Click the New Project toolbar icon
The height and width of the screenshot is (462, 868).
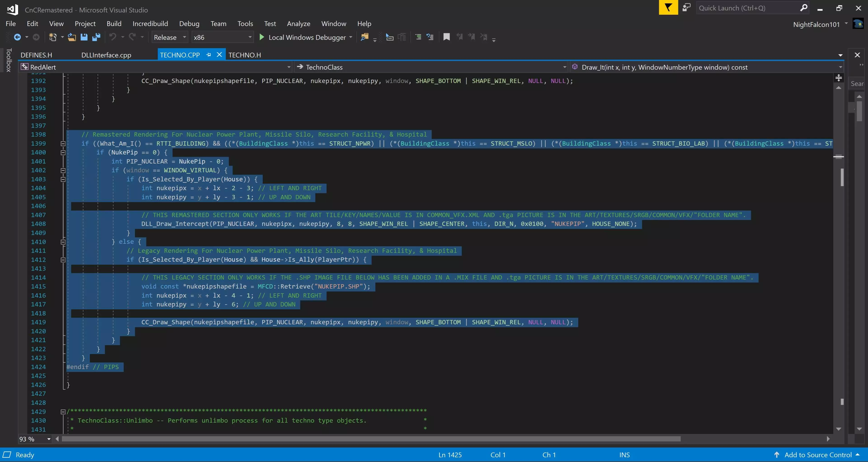click(53, 37)
